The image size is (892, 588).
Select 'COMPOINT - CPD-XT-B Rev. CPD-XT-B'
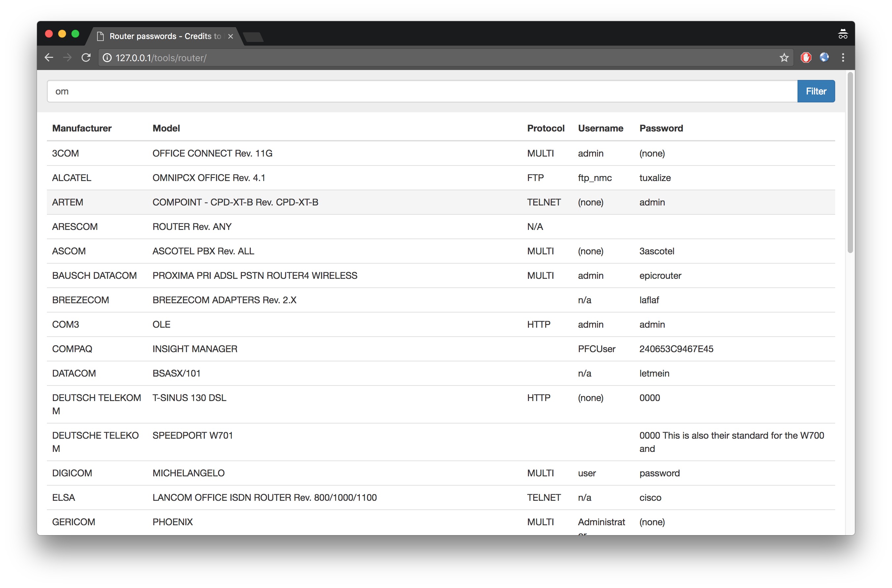pos(236,202)
